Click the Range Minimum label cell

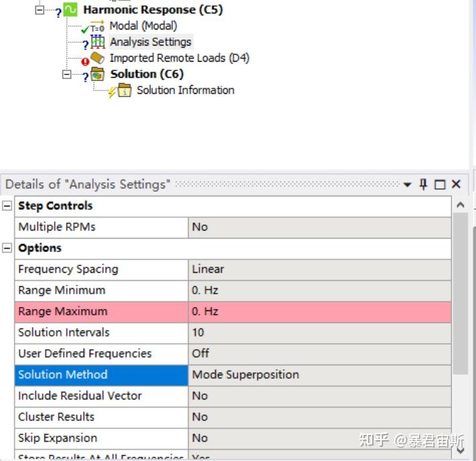click(101, 291)
